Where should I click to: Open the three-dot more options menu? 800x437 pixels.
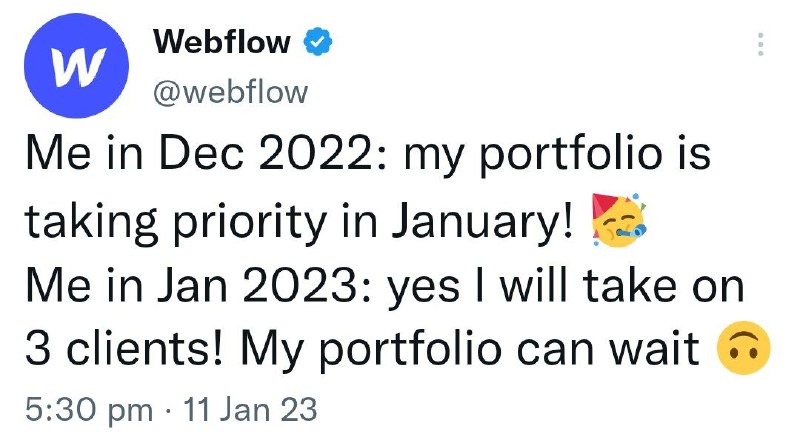click(760, 44)
